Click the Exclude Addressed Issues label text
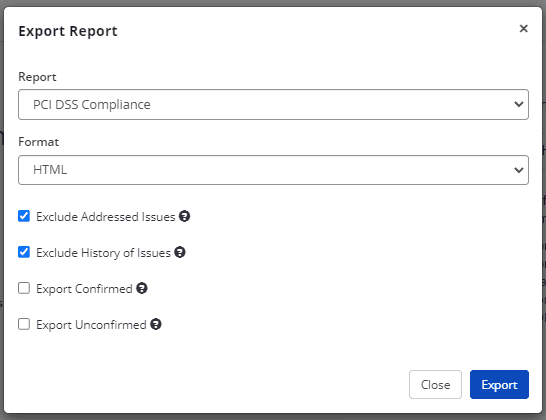Screen dimensions: 546x420 106,217
